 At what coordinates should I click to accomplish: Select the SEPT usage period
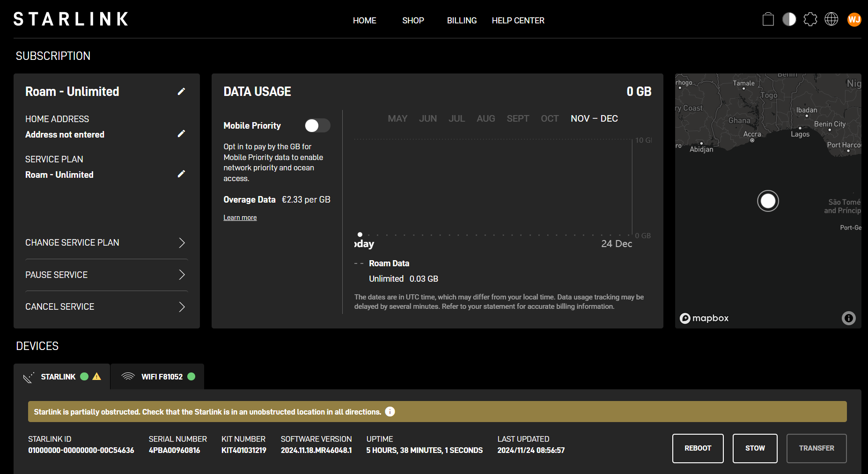(518, 119)
